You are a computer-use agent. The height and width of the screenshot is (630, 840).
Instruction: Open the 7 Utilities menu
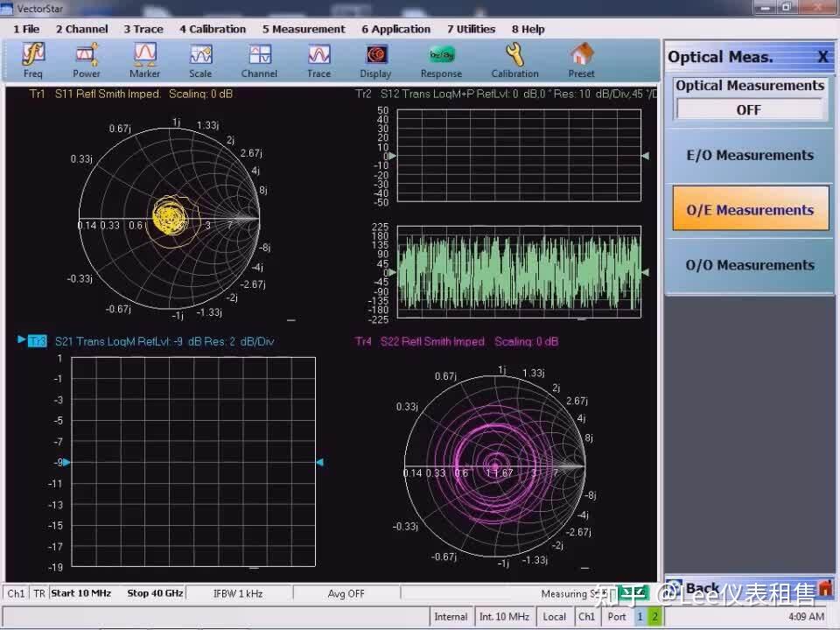(x=471, y=29)
